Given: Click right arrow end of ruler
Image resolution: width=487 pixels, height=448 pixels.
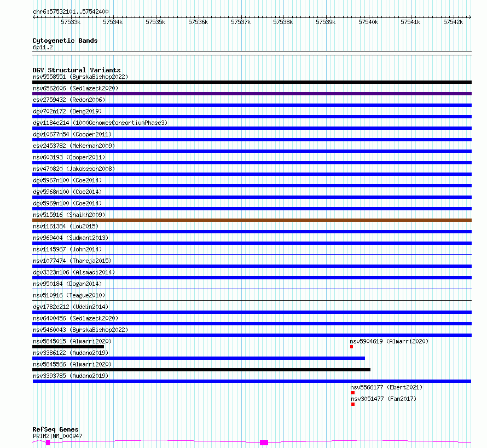Looking at the screenshot, I should (x=470, y=18).
